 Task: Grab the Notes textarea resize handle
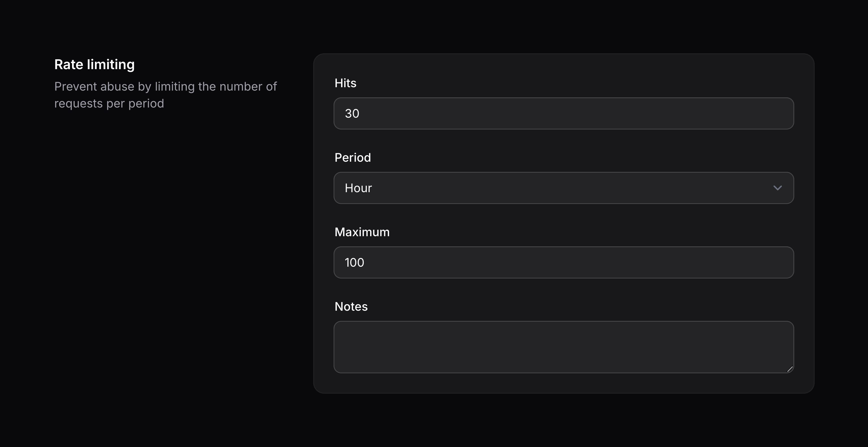(789, 369)
